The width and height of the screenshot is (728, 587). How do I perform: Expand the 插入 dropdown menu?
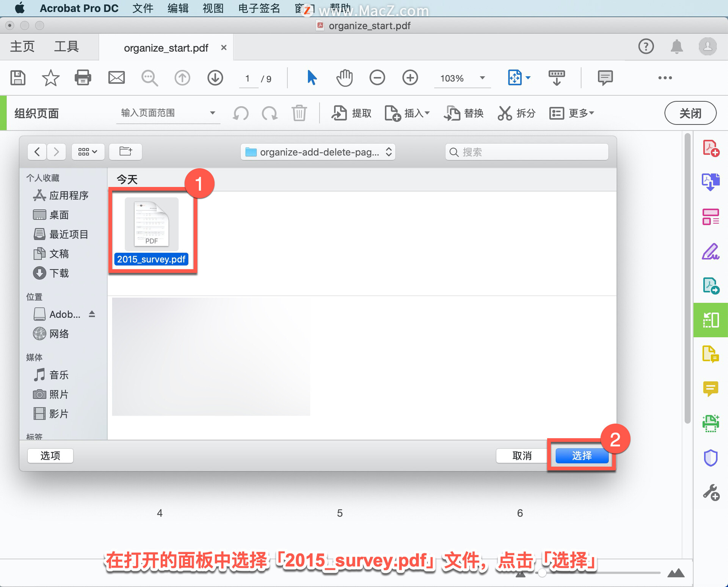(427, 113)
